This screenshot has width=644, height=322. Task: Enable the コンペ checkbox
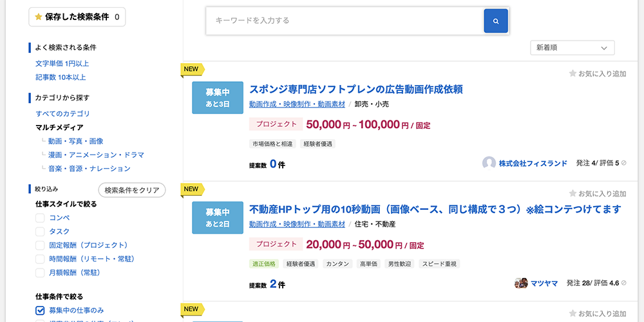coord(40,218)
